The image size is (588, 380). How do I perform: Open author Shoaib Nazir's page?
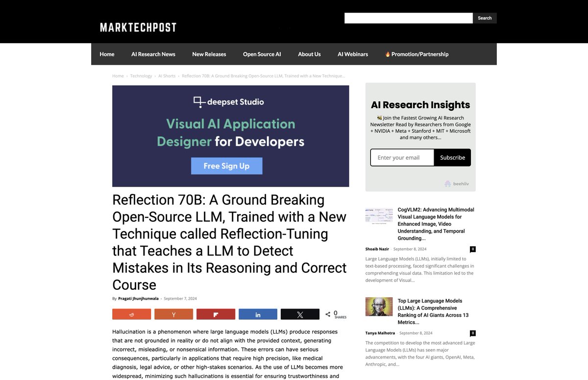pos(377,249)
